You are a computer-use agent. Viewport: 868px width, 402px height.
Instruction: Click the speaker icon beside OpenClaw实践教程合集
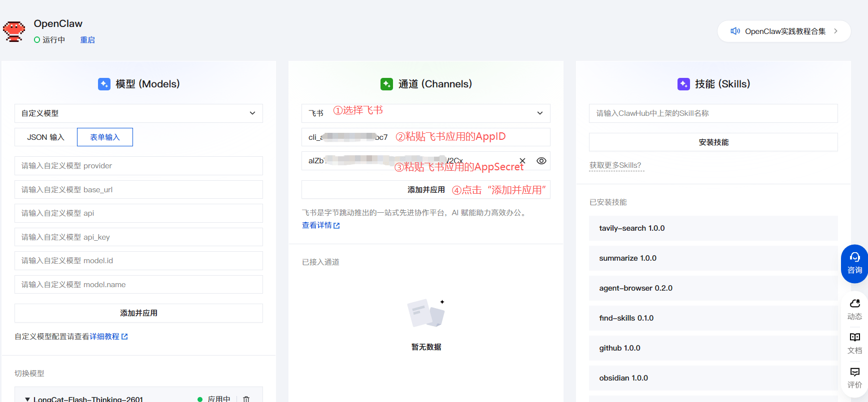[x=735, y=31]
